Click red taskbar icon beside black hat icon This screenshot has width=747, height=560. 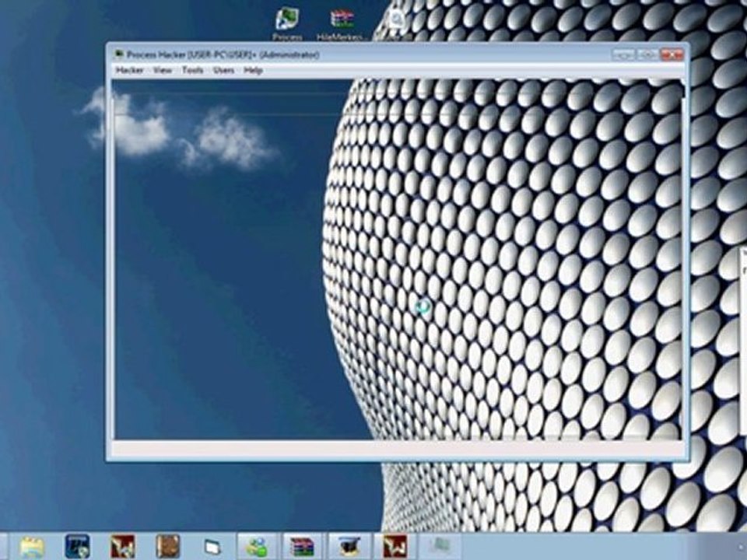tap(395, 547)
